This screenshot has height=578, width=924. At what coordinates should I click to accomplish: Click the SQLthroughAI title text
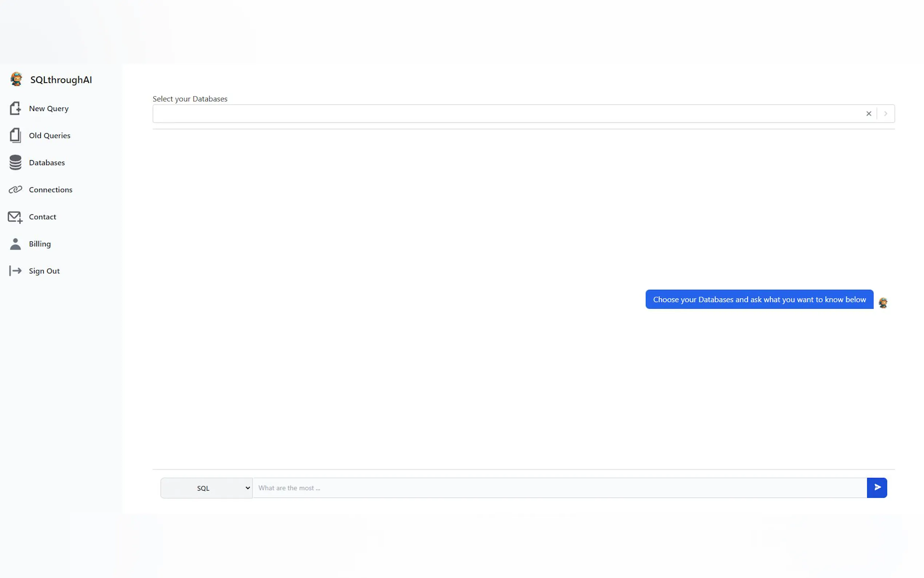coord(61,79)
